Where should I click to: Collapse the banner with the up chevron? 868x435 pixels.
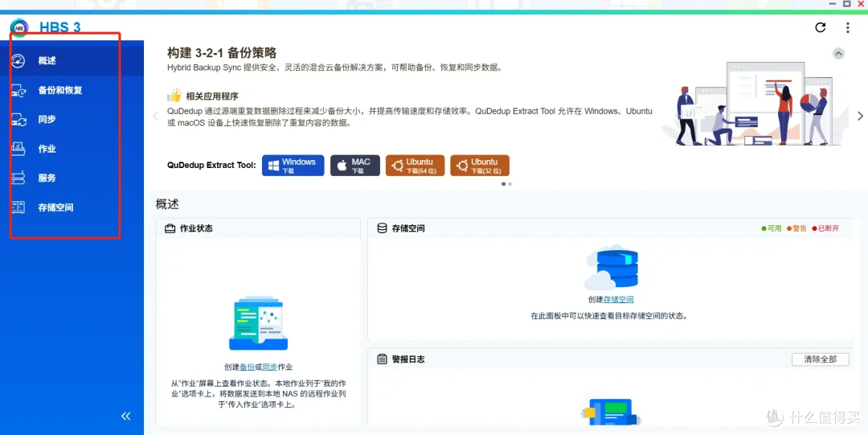(838, 54)
